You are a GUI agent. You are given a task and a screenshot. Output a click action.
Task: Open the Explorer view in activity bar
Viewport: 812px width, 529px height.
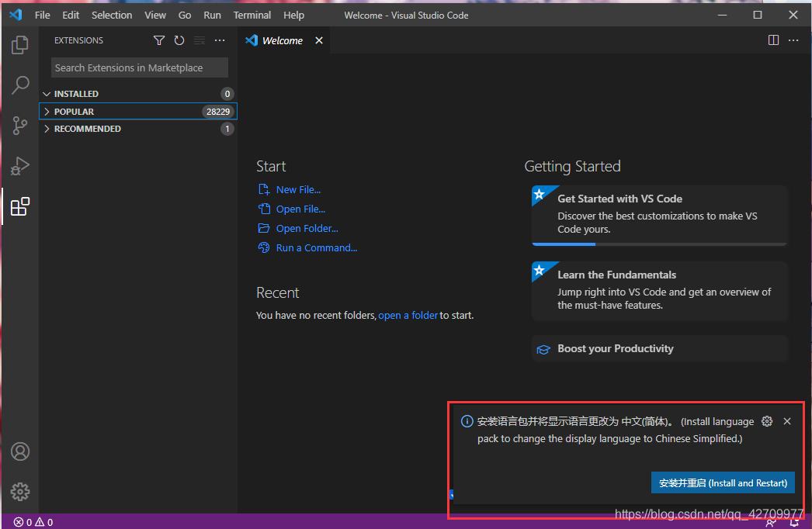coord(19,45)
